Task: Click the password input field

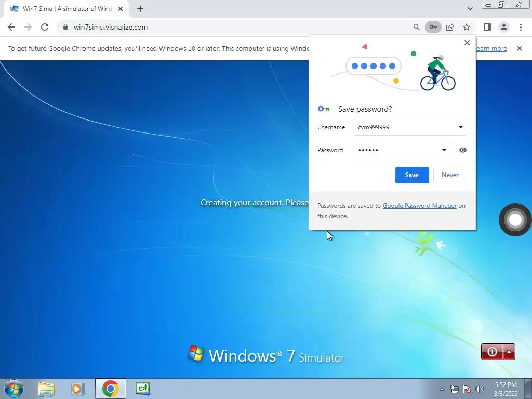Action: pos(402,150)
